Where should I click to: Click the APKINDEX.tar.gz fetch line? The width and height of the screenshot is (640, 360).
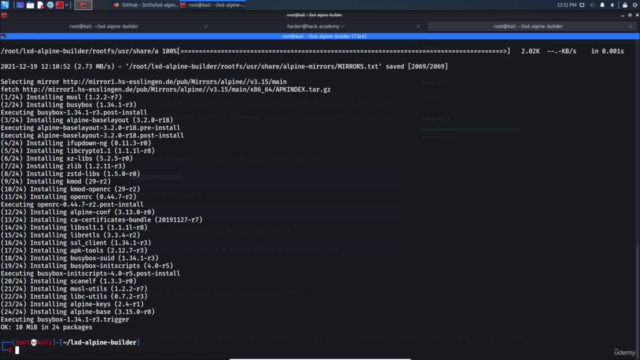click(x=166, y=89)
